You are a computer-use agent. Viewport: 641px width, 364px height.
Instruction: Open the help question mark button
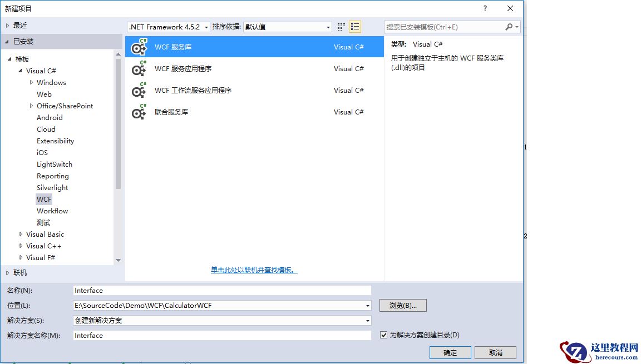pos(485,8)
